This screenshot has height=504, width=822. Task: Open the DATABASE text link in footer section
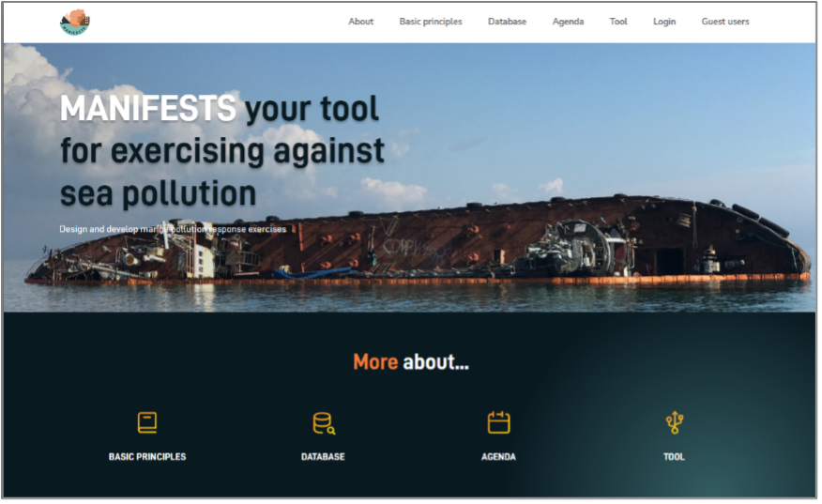coord(323,457)
